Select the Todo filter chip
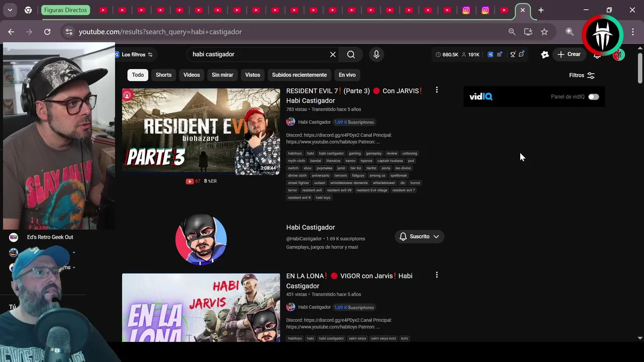Viewport: 644px width, 362px height. pos(138,75)
